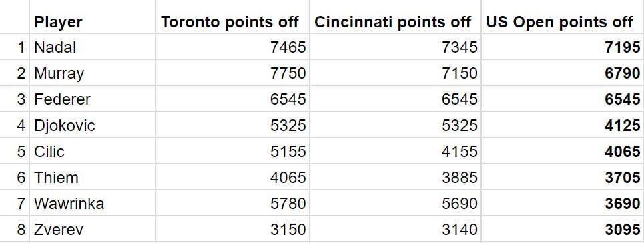Select Thiem's Cincinnati value 3885
Viewport: 644px width, 243px height.
395,177
